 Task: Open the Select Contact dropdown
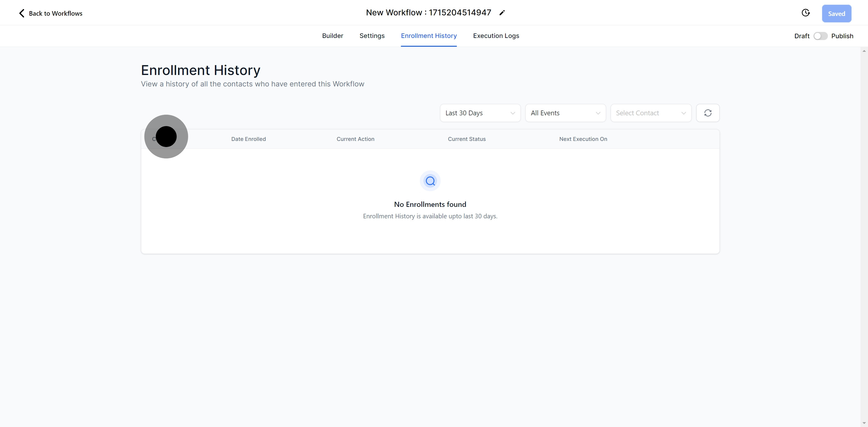650,113
